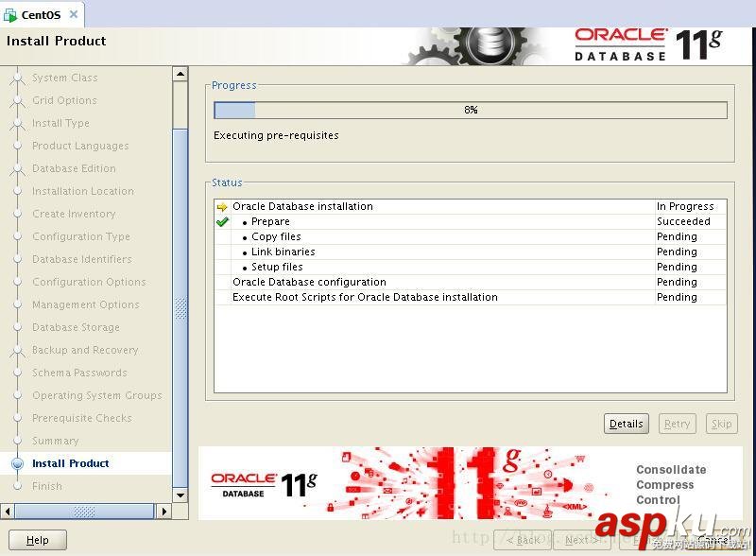Select Database Edition step in sidebar
This screenshot has height=556, width=756.
click(x=74, y=168)
